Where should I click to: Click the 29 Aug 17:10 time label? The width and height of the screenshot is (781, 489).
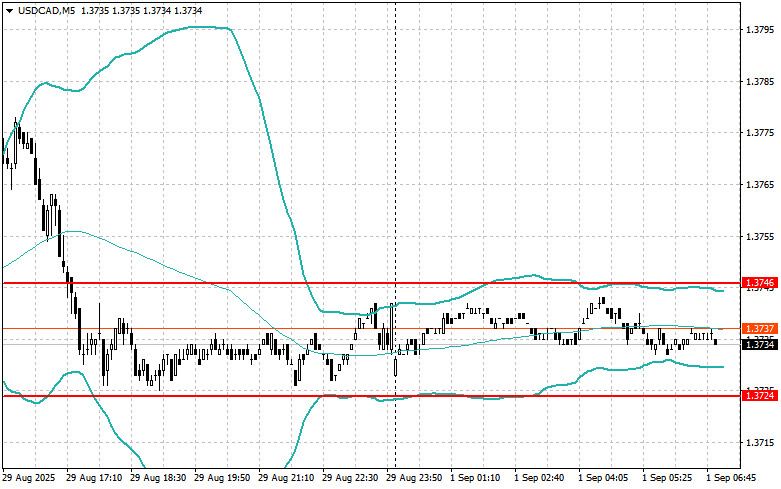94,478
